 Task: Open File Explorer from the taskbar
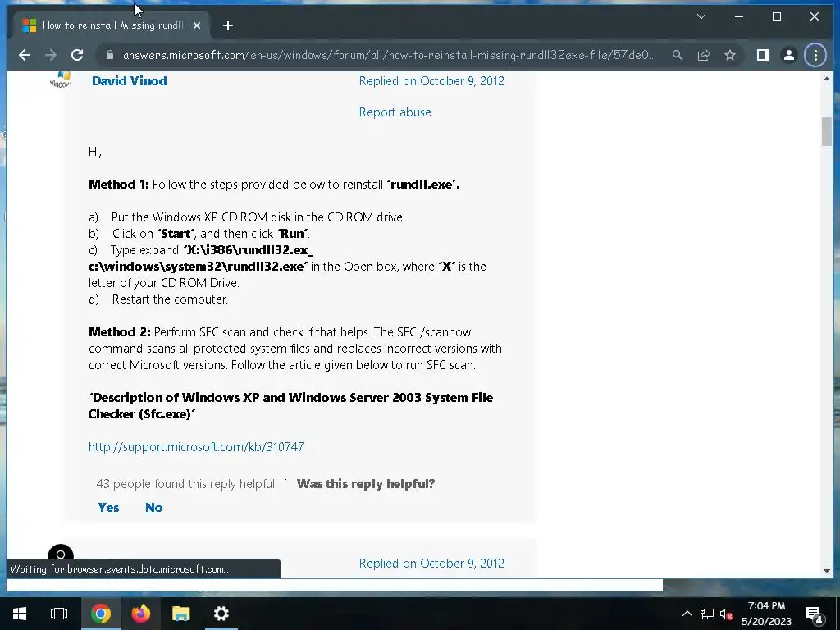click(x=181, y=614)
